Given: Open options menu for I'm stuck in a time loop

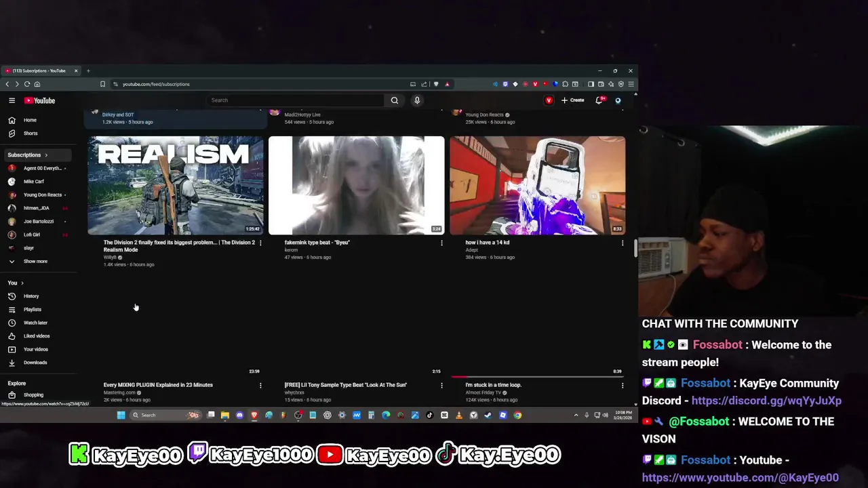Looking at the screenshot, I should pos(623,385).
